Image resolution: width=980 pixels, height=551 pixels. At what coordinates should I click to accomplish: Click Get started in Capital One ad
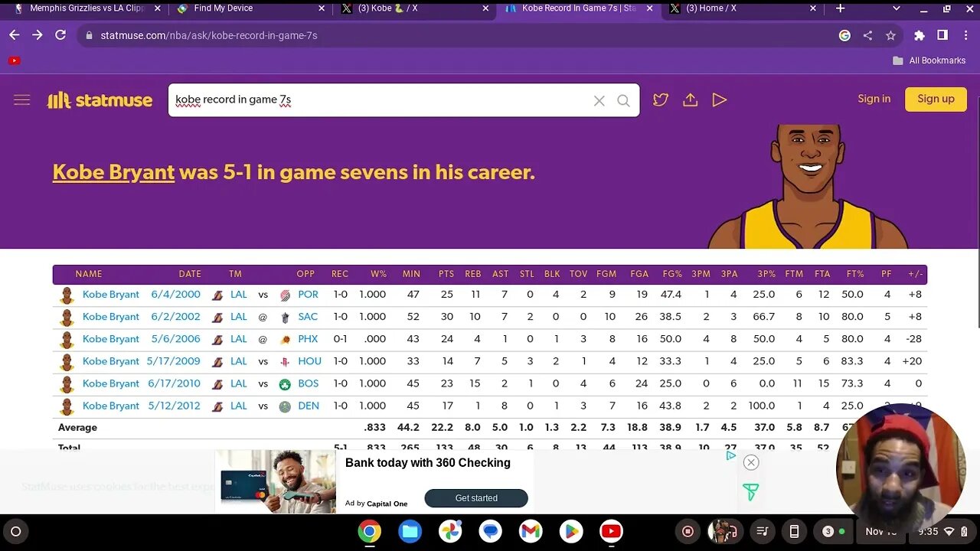pos(476,498)
